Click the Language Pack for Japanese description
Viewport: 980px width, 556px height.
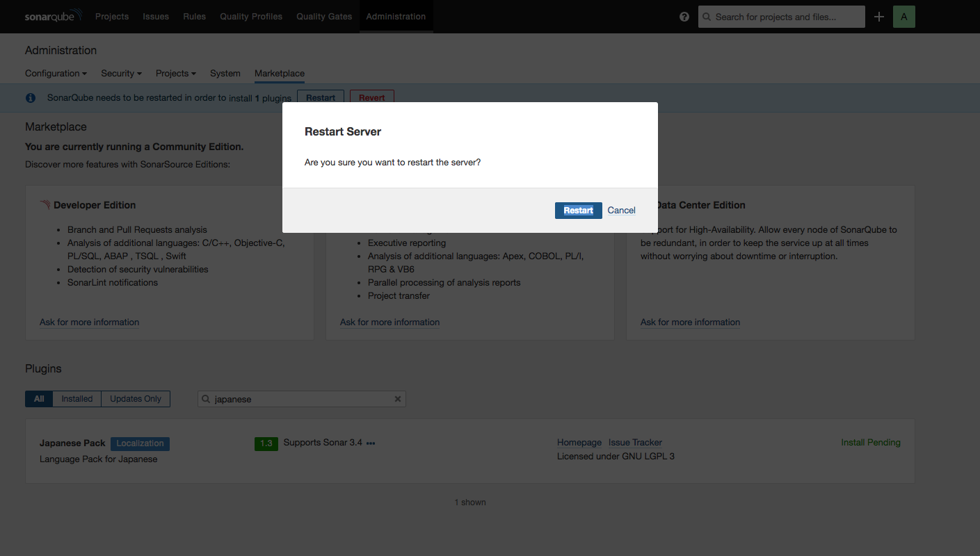pyautogui.click(x=98, y=459)
